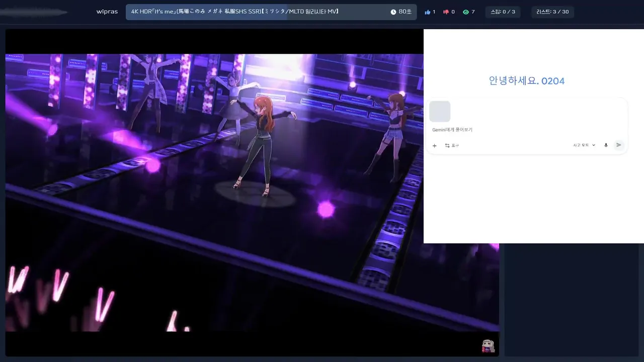This screenshot has width=644, height=362.
Task: Click the gray image attachment thumbnail
Action: pos(440,111)
